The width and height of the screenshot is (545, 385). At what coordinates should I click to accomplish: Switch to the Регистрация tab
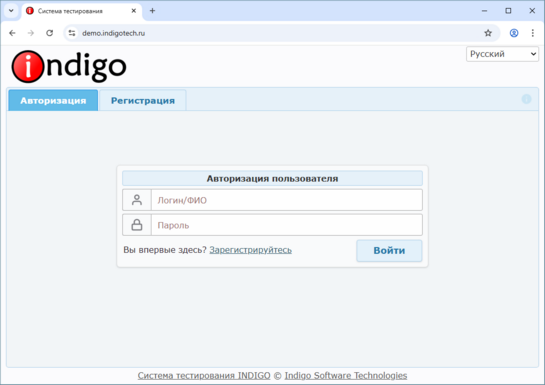tap(143, 100)
